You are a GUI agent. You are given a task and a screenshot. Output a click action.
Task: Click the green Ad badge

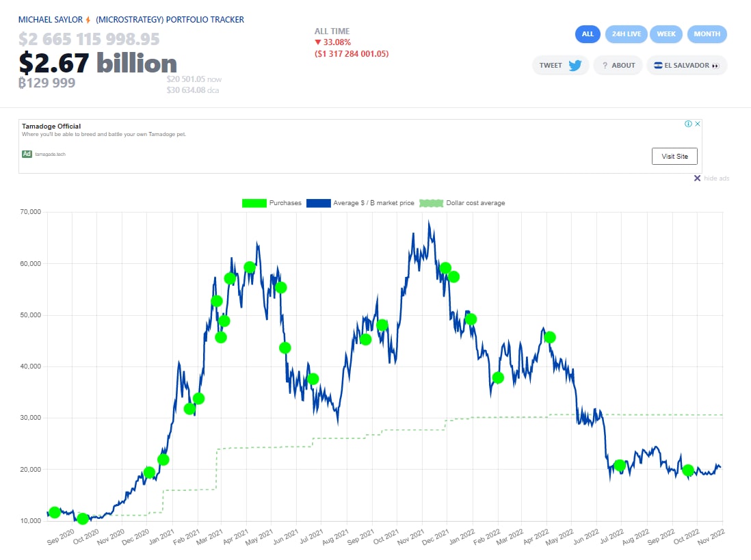pyautogui.click(x=27, y=154)
